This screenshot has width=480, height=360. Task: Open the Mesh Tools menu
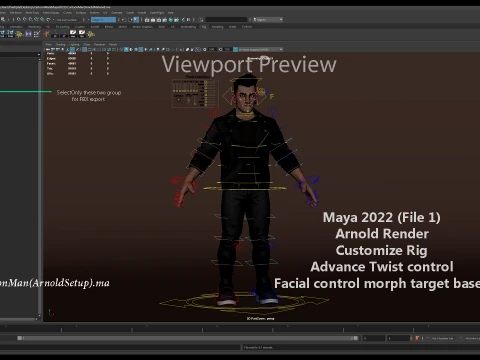click(32, 13)
